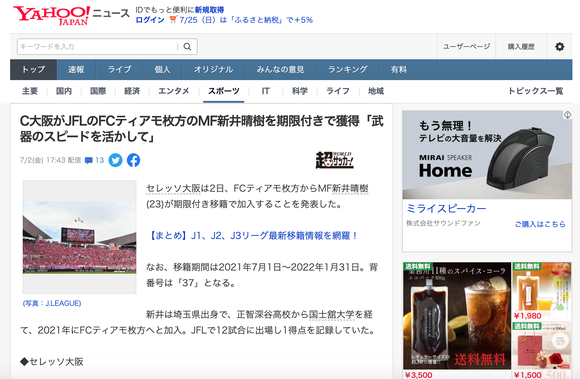580x379 pixels.
Task: Switch to 速報 tab
Action: (76, 70)
